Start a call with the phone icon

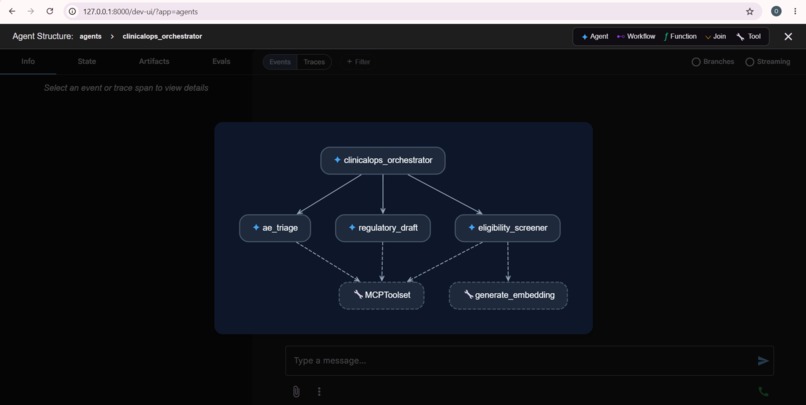(x=763, y=392)
